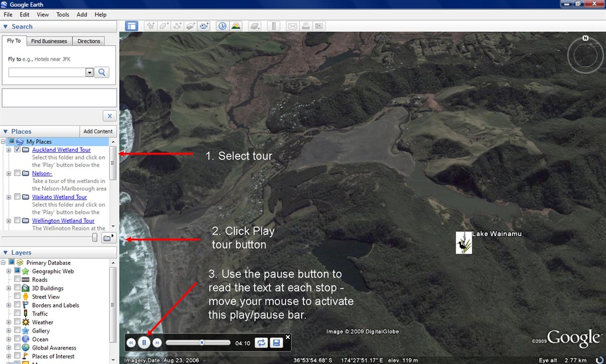Screen dimensions: 606x364
Task: Check the Waikato Wetland Tour checkbox
Action: click(x=18, y=197)
